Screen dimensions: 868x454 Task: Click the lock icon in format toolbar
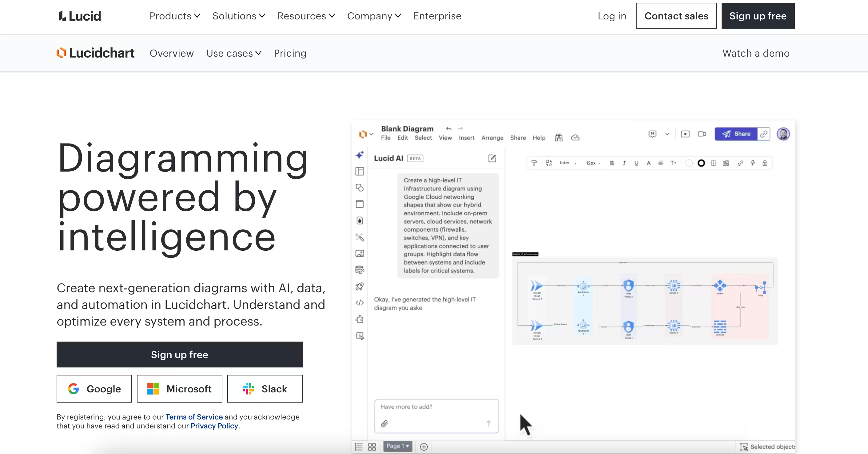(765, 163)
